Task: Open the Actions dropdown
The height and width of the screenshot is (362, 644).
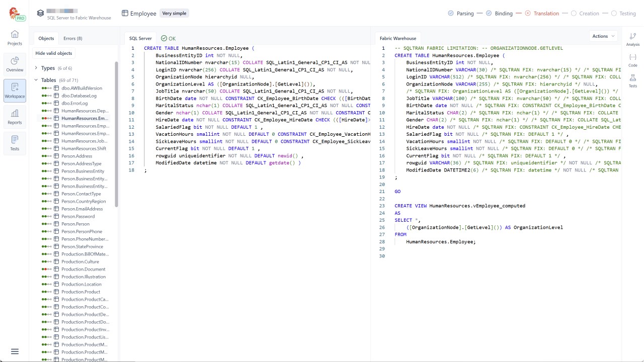Action: (x=603, y=36)
